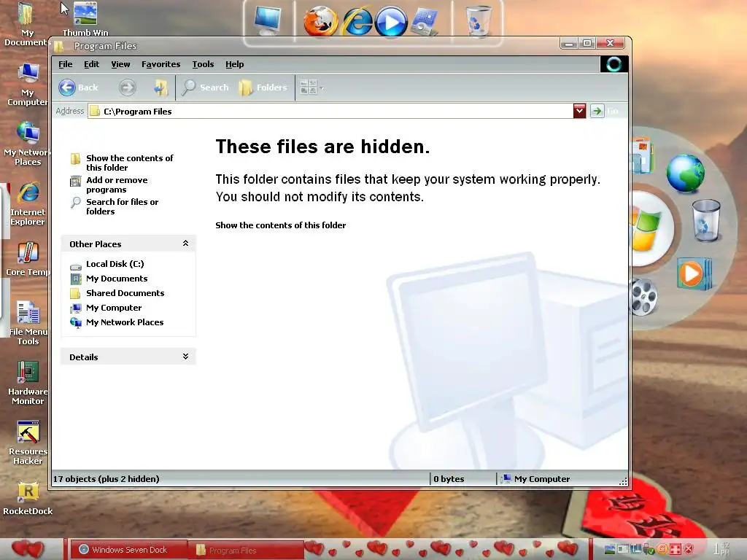
Task: Click the control panel icon in top dock
Action: coord(424,22)
